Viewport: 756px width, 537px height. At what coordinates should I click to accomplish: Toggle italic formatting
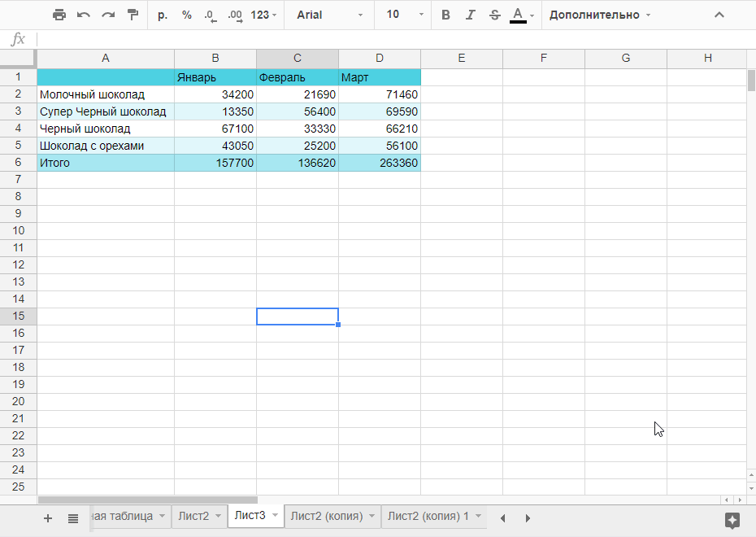(x=470, y=15)
